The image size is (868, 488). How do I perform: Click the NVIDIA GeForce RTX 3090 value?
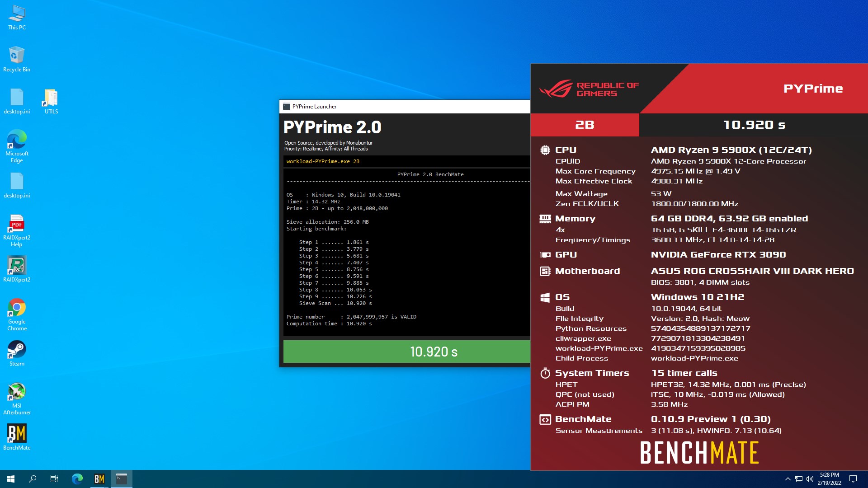(x=718, y=255)
